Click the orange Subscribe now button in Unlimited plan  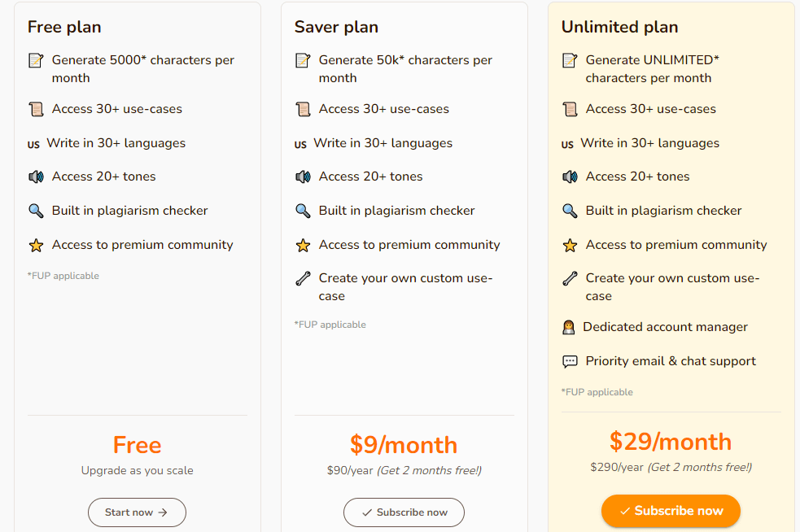671,511
